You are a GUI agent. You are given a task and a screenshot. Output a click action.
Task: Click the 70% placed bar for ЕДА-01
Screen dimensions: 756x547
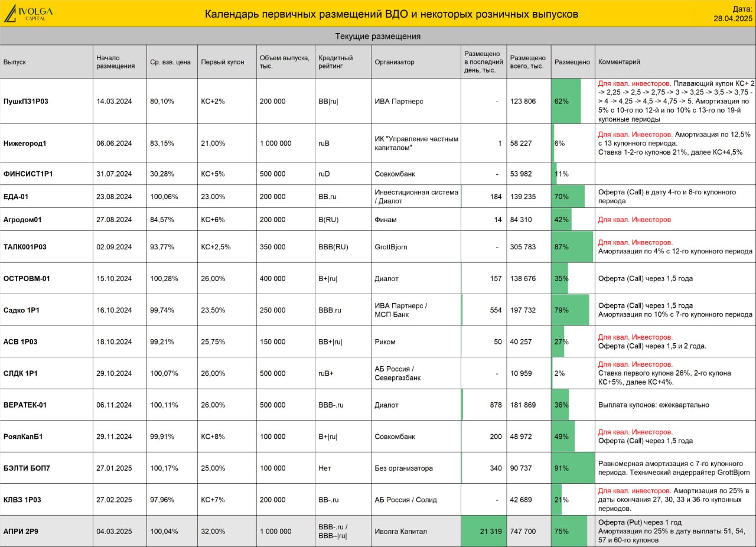(568, 197)
